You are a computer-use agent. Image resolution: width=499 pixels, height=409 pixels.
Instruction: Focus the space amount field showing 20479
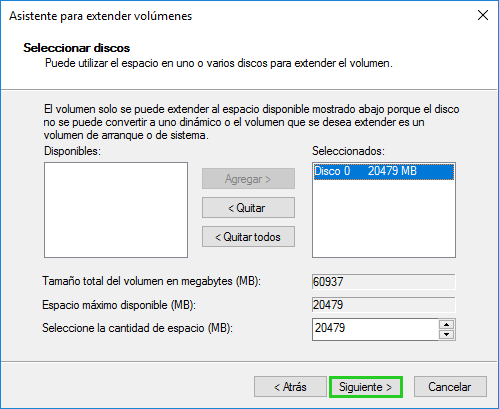(375, 329)
